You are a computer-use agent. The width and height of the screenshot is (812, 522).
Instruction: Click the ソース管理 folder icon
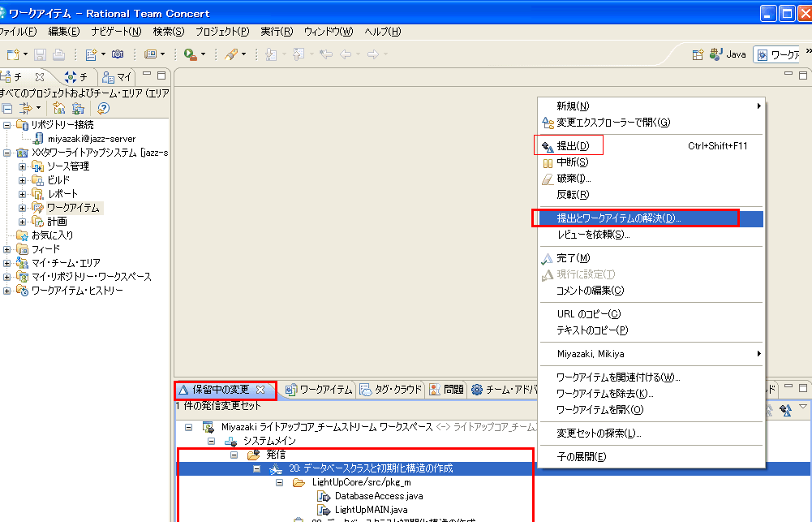click(x=37, y=166)
